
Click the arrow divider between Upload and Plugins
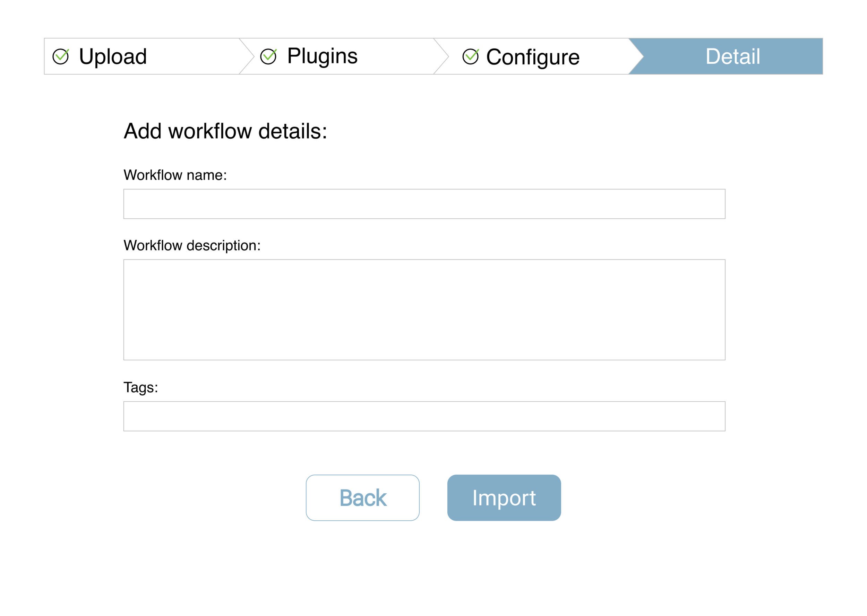[x=247, y=56]
